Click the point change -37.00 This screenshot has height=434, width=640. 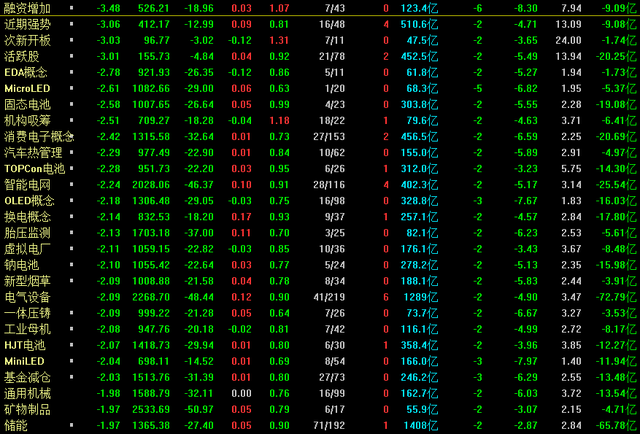click(199, 233)
